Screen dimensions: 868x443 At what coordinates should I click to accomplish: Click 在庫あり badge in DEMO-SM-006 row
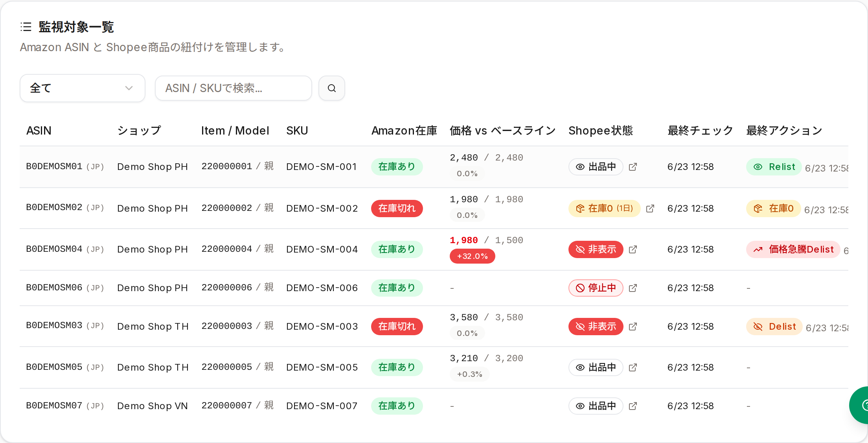click(x=397, y=288)
